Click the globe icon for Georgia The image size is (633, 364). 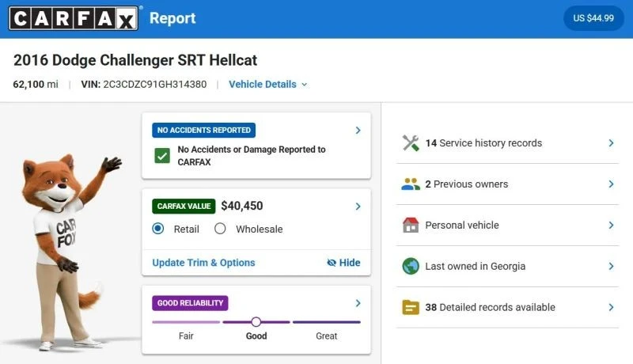click(411, 267)
